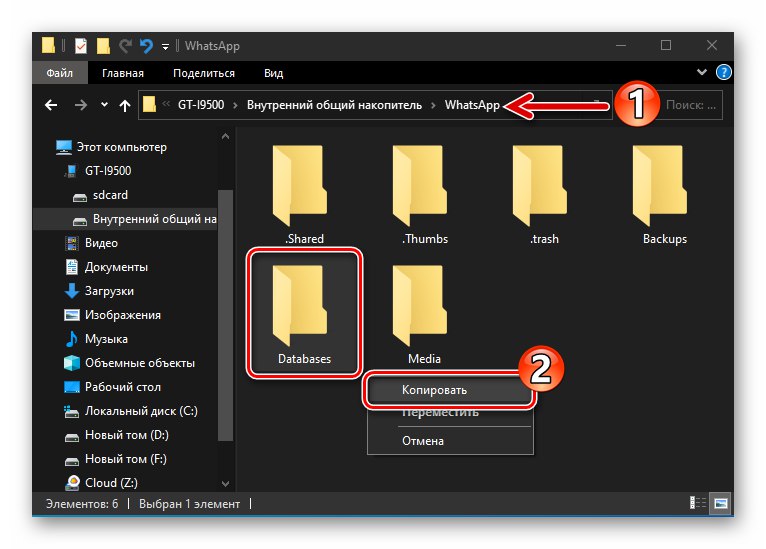Select the Databases folder
Viewport: 766px width, 549px height.
[304, 314]
